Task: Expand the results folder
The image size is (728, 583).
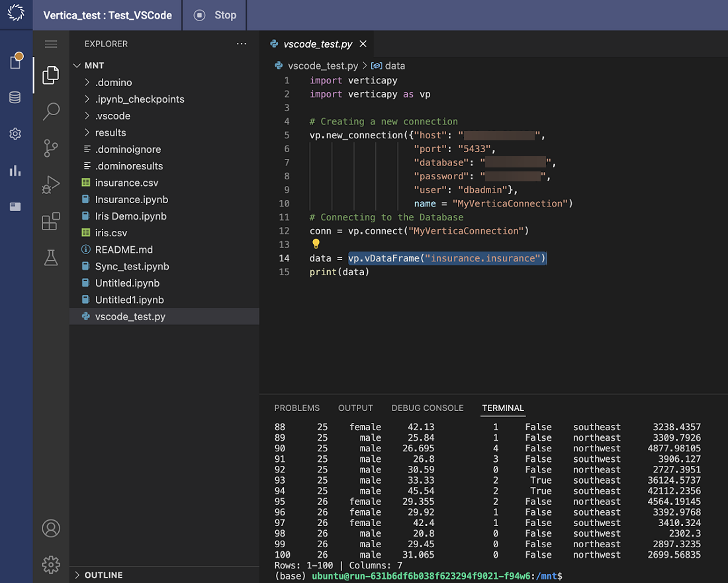Action: [x=111, y=132]
